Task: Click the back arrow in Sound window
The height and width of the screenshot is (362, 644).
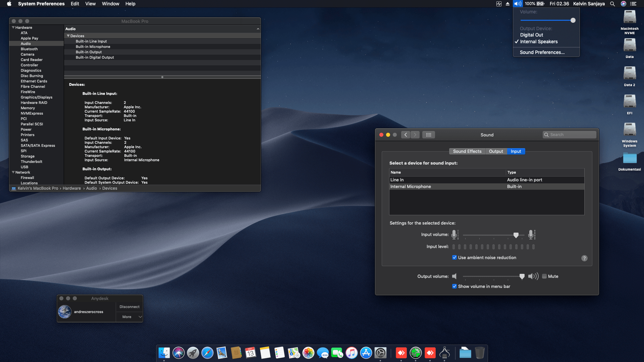Action: 406,135
